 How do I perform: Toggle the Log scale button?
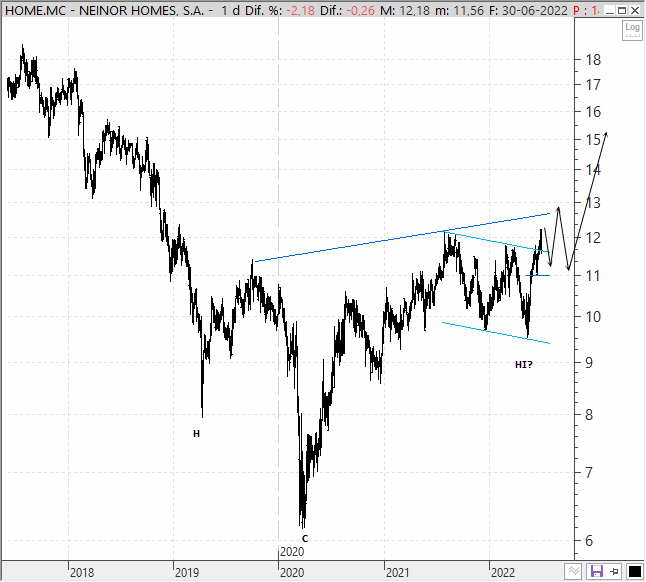[632, 30]
